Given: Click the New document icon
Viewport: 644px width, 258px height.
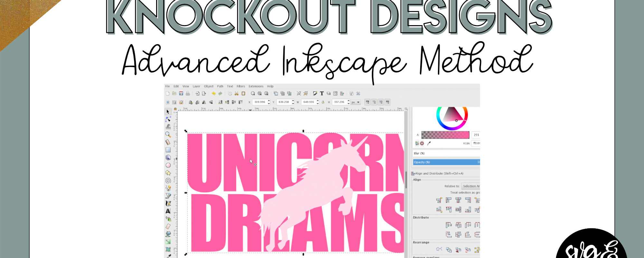Looking at the screenshot, I should point(167,94).
